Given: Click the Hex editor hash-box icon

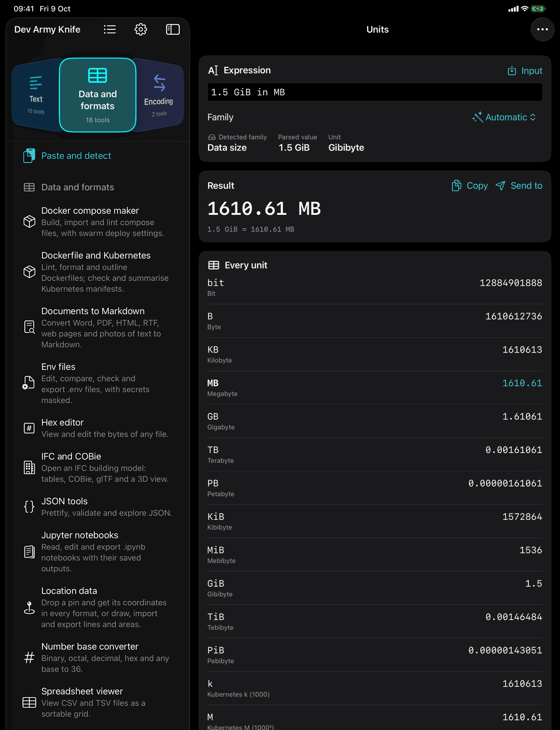Looking at the screenshot, I should 29,428.
